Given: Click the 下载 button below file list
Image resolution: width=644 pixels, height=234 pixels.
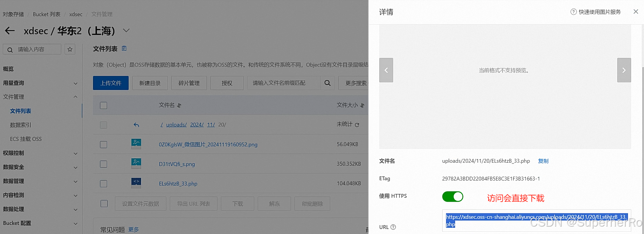Looking at the screenshot, I should tap(238, 204).
